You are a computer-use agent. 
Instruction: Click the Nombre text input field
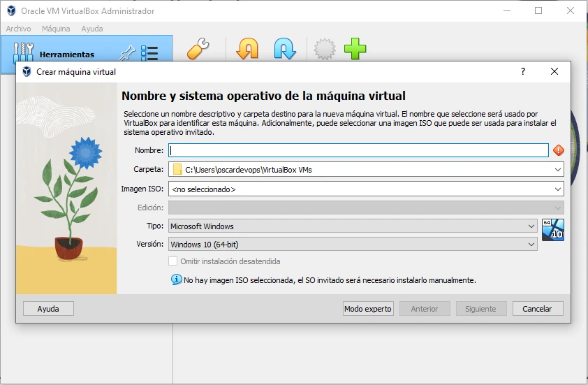click(358, 150)
